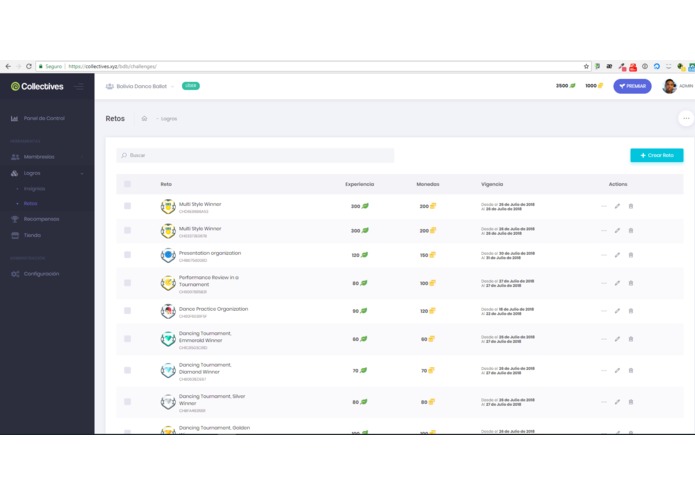The width and height of the screenshot is (695, 494).
Task: Edit the Silver Winner challenge
Action: [617, 402]
